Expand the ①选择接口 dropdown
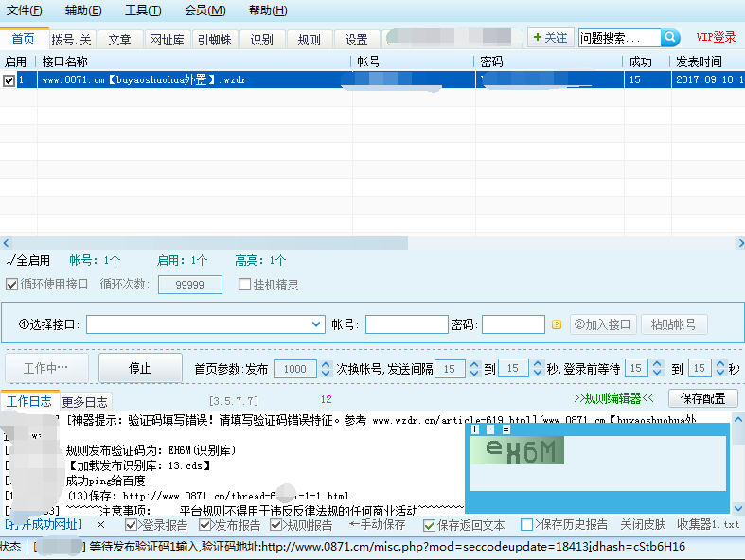The width and height of the screenshot is (745, 560). (316, 324)
